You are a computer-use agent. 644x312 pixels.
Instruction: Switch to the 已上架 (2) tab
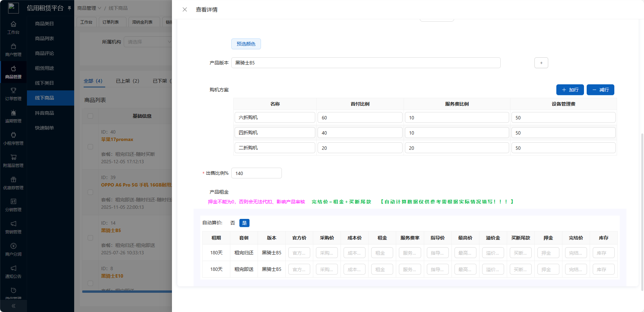tap(127, 81)
